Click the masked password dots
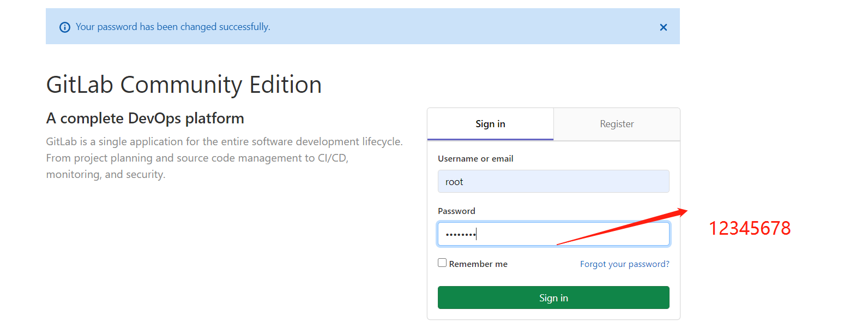The width and height of the screenshot is (868, 333). [x=460, y=235]
